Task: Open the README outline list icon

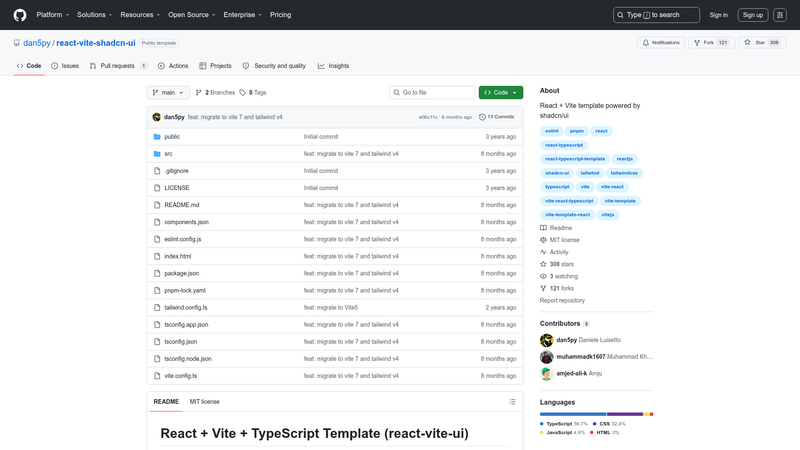Action: (x=512, y=402)
